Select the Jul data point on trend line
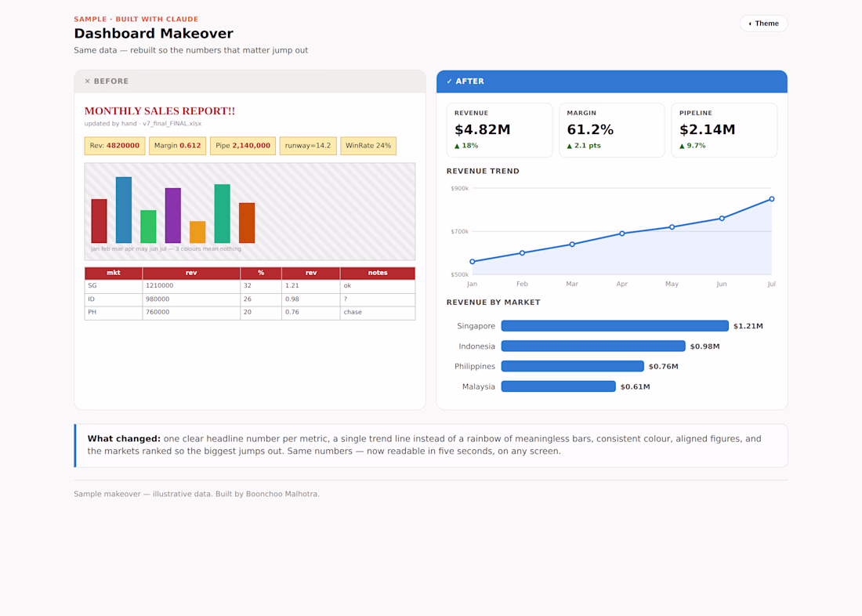This screenshot has height=616, width=862. 771,199
